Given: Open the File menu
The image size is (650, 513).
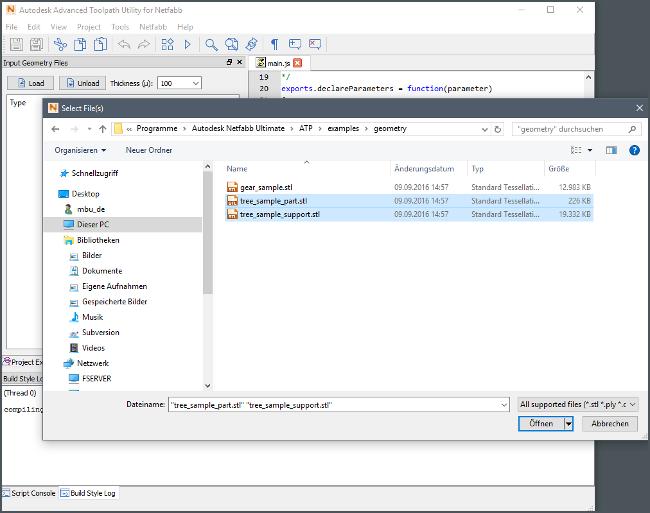Looking at the screenshot, I should [x=12, y=27].
